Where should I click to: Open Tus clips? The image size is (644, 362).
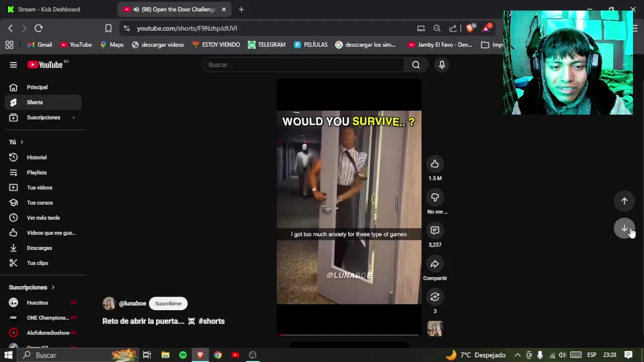[x=43, y=263]
